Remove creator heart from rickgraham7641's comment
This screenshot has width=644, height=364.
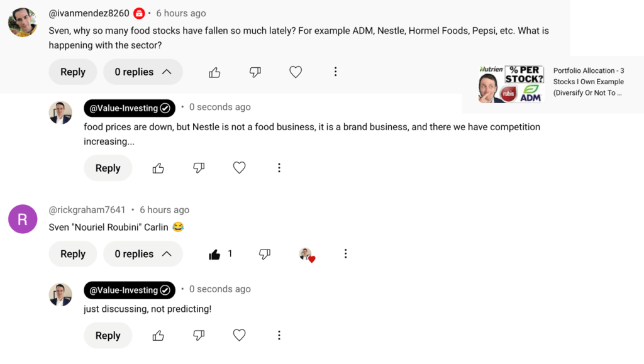coord(306,254)
